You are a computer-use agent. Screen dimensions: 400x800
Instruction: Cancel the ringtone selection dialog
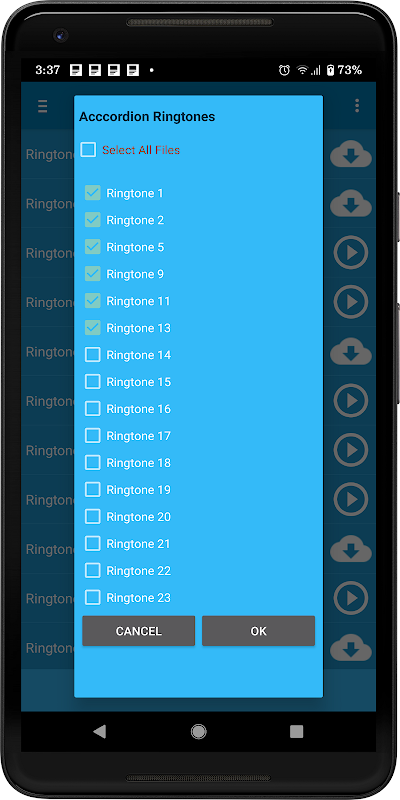pos(138,631)
